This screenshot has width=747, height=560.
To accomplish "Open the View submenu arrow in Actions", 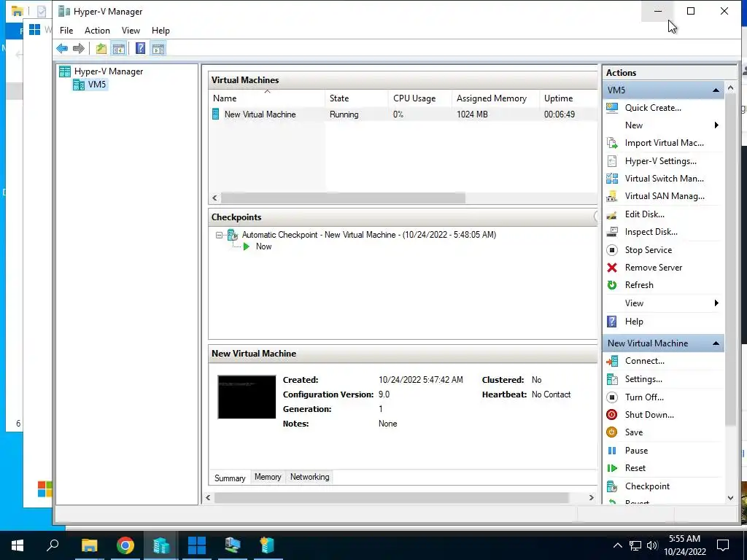I will tap(716, 303).
